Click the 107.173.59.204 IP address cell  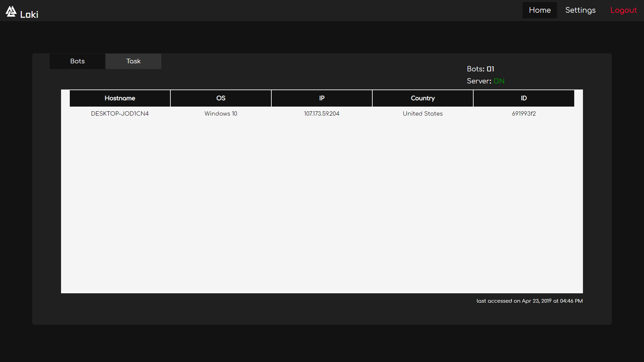322,114
